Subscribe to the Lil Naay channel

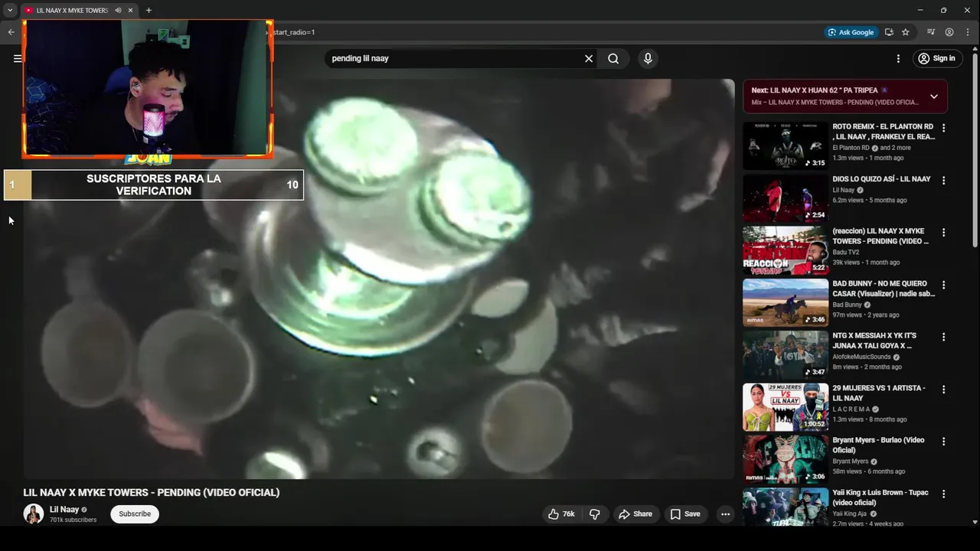135,514
